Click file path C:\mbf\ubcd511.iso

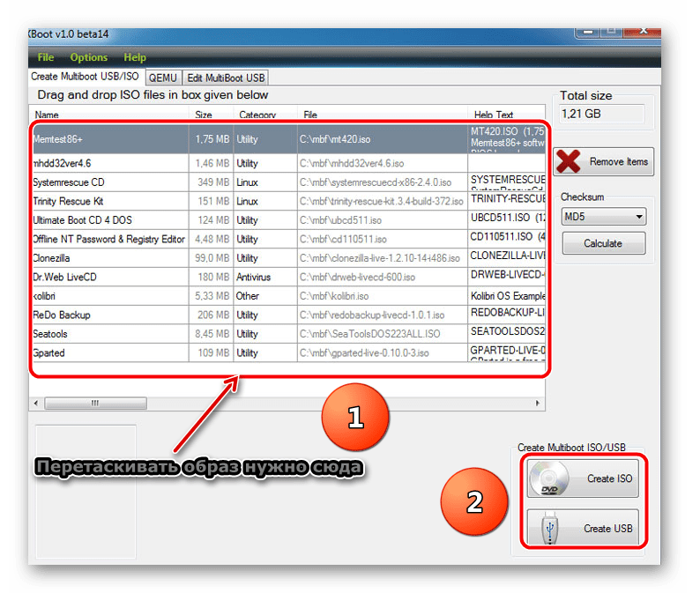point(340,220)
